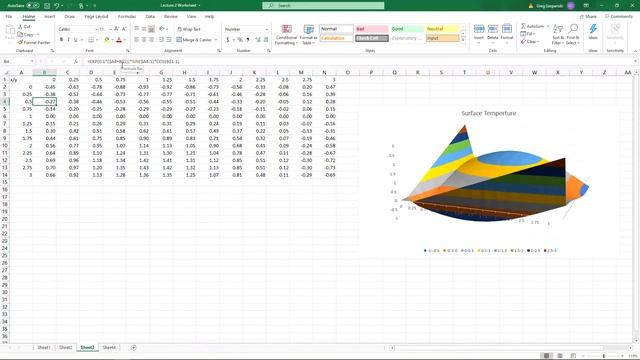The width and height of the screenshot is (640, 360).
Task: Expand the cell styles gallery
Action: click(463, 40)
